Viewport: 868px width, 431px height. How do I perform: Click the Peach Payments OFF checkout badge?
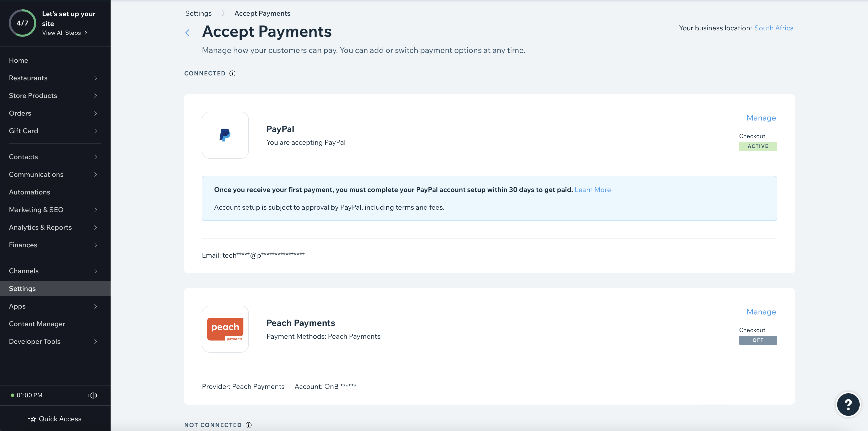click(758, 340)
